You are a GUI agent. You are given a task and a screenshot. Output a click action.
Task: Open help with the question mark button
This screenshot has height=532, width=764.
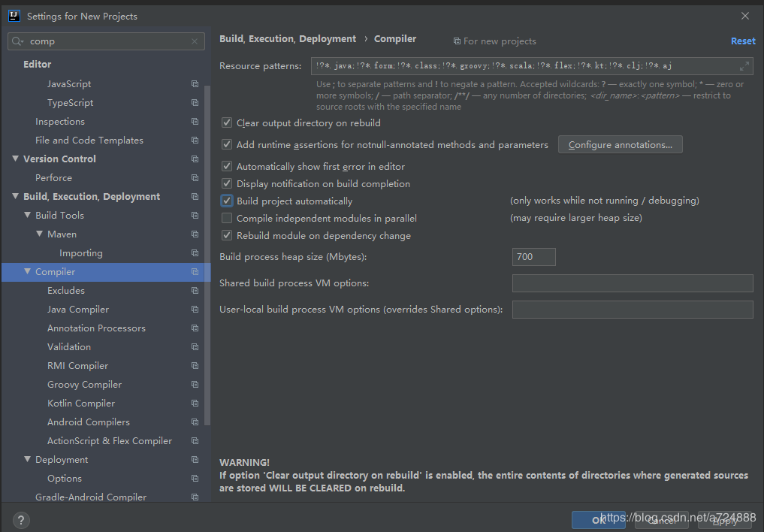pos(21,520)
